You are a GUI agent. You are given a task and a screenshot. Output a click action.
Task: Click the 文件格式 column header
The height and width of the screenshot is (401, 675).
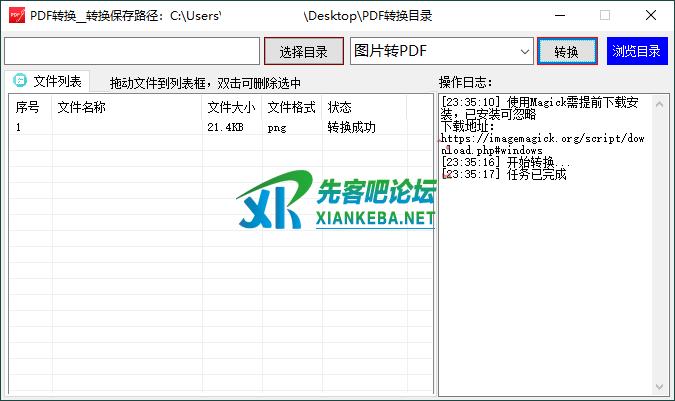pos(291,107)
